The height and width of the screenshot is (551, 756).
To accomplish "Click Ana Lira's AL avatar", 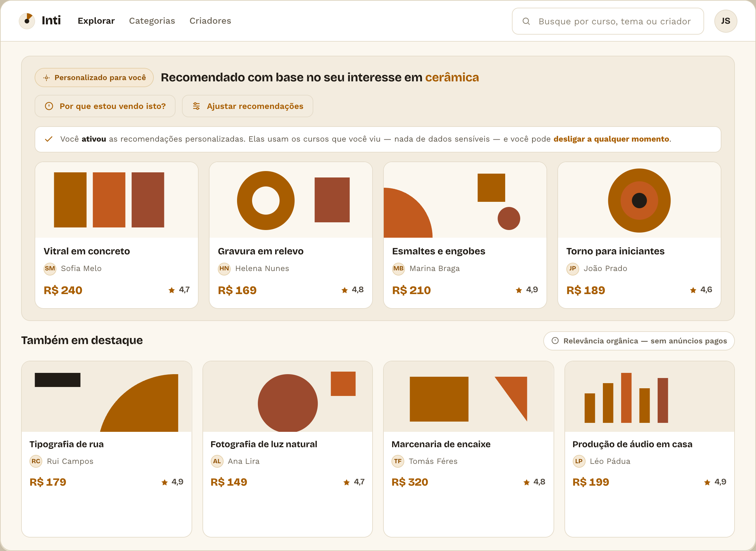I will coord(217,462).
